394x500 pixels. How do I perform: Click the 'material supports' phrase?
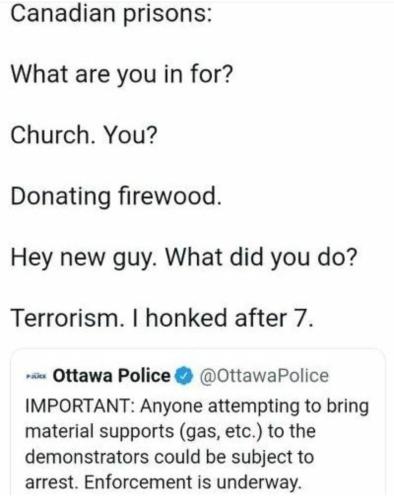(100, 432)
